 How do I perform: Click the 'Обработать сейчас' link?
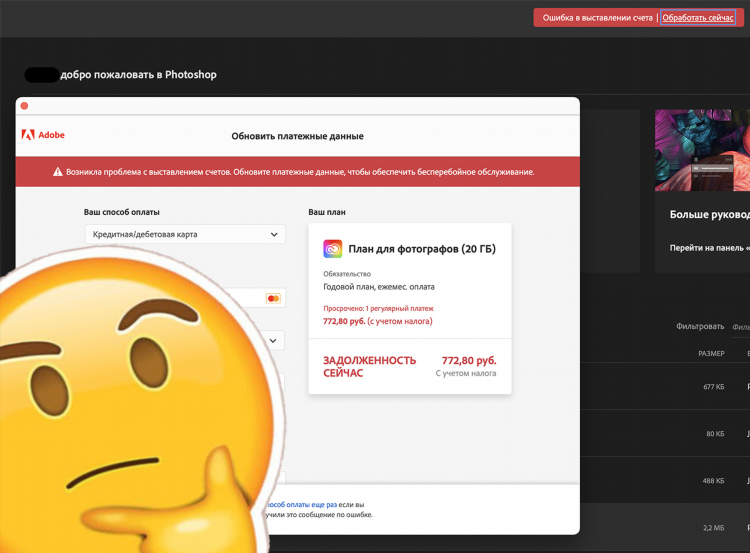697,18
